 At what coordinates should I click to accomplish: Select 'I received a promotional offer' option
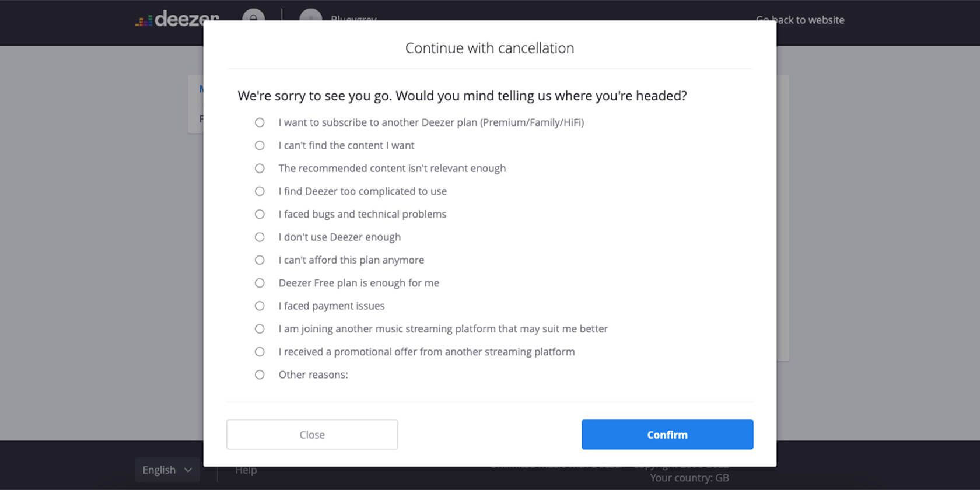tap(260, 352)
